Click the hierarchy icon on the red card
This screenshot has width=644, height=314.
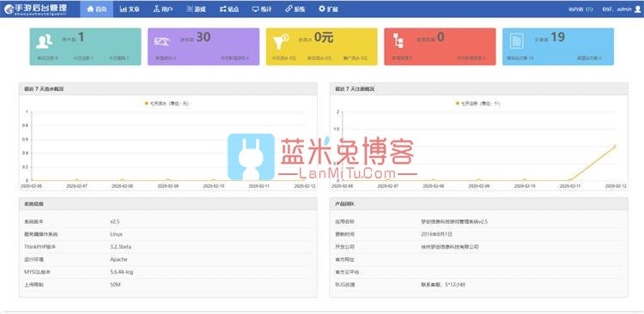[398, 41]
